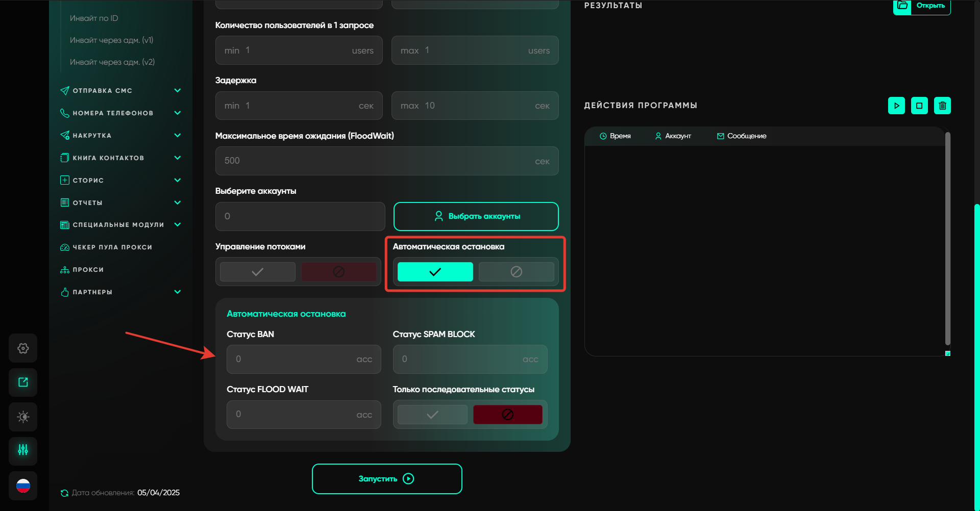Enable Только последовательные статусы checkmark
Screen dimensions: 980x511
point(432,415)
